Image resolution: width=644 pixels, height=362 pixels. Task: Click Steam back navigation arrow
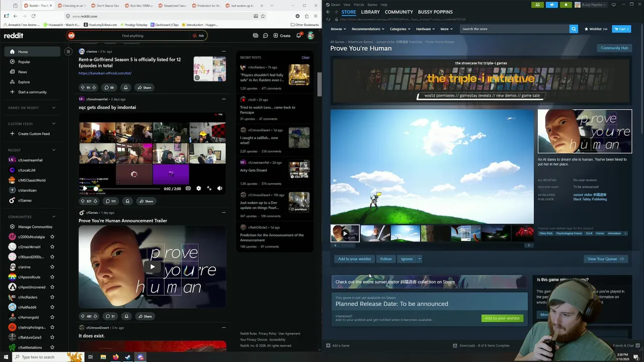click(328, 12)
